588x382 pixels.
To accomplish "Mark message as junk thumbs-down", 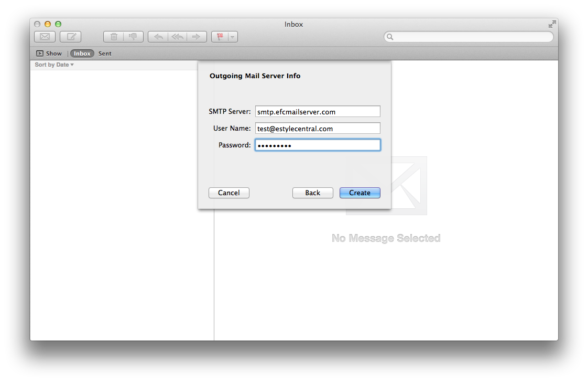I will coord(133,37).
